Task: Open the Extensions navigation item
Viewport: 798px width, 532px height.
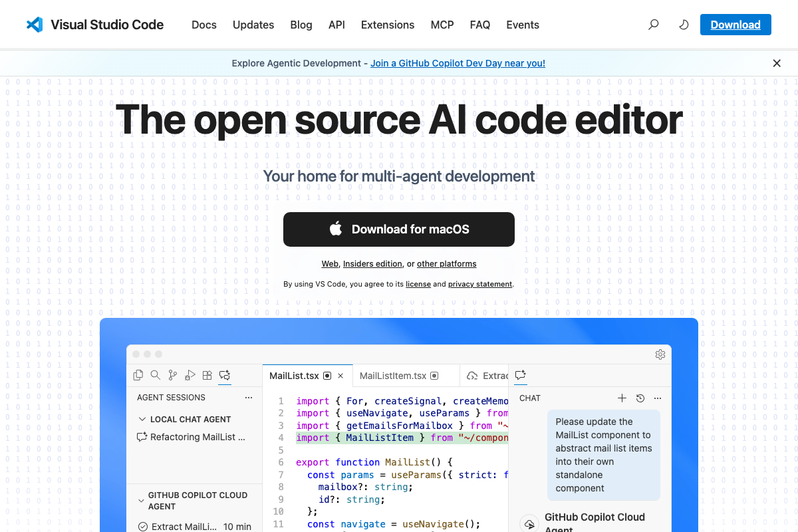Action: (388, 25)
